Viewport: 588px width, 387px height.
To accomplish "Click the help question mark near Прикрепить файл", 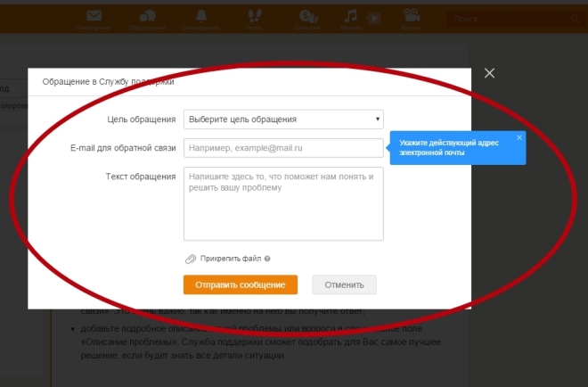I will pyautogui.click(x=267, y=259).
